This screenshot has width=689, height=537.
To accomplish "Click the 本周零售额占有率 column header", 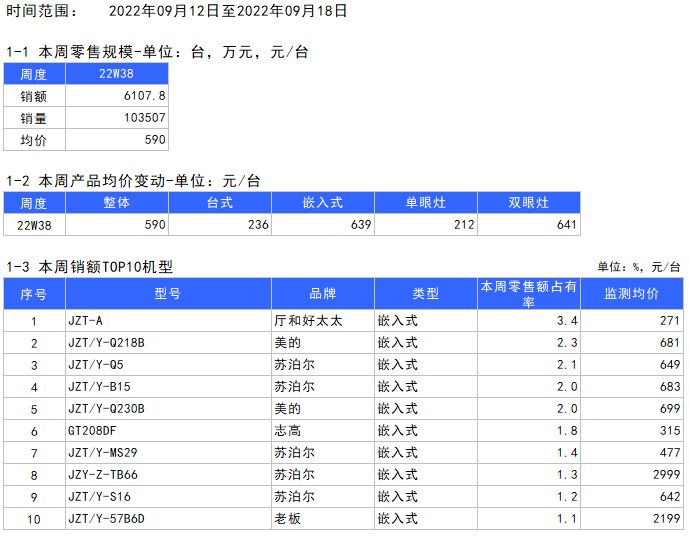I will pyautogui.click(x=529, y=294).
